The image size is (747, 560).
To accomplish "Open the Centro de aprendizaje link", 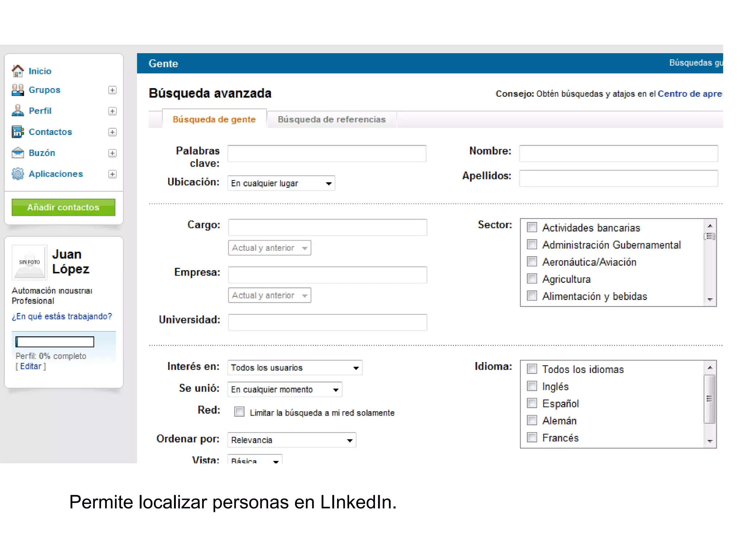I will 690,94.
